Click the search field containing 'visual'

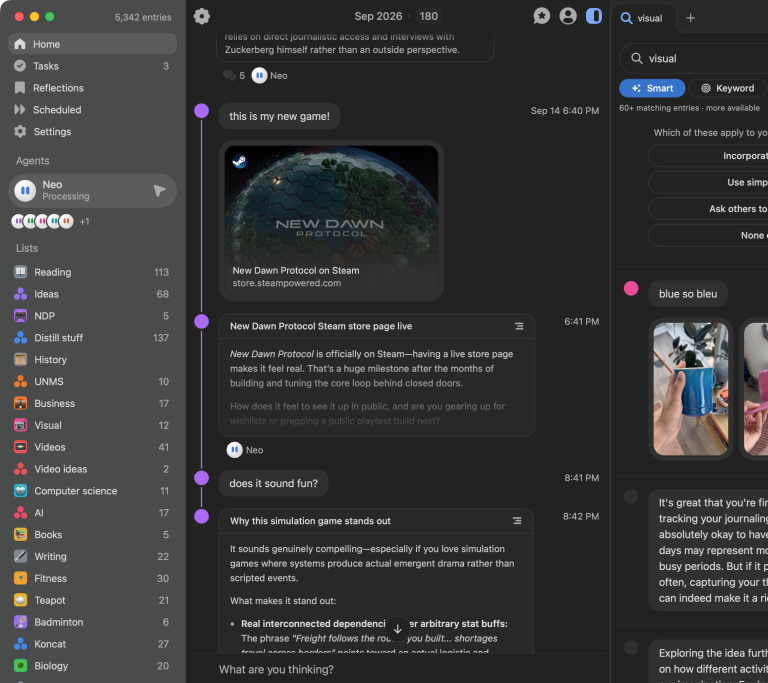[693, 59]
